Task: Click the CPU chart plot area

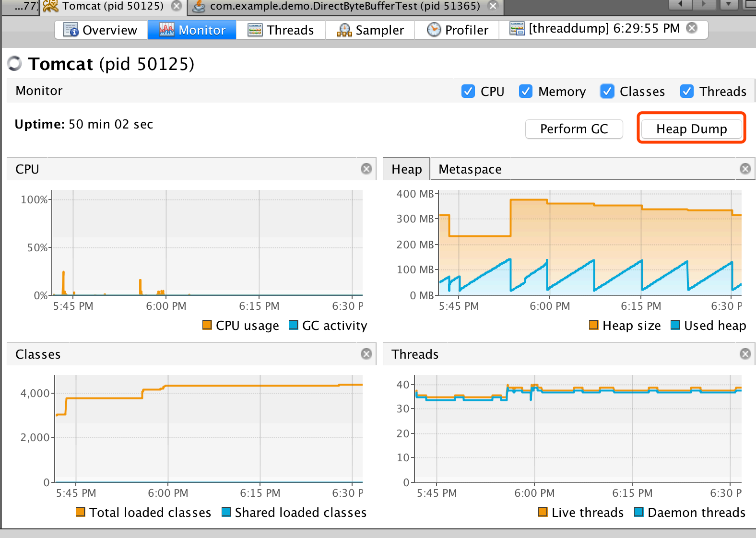Action: [x=207, y=243]
